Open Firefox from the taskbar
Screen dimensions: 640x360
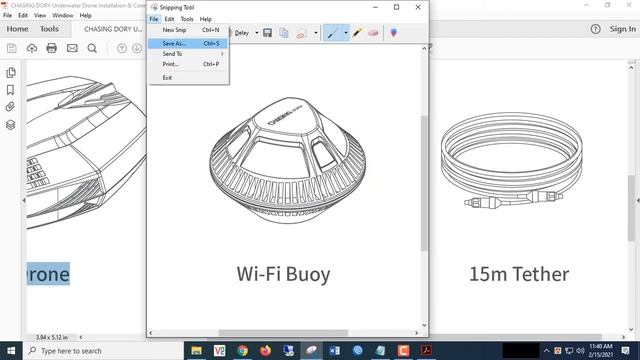[x=266, y=351]
